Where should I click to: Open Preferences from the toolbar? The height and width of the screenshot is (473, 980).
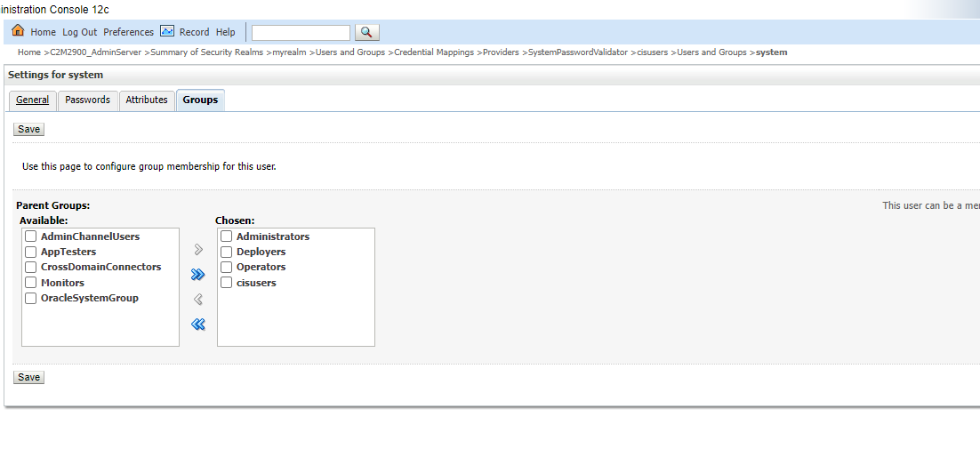point(128,33)
